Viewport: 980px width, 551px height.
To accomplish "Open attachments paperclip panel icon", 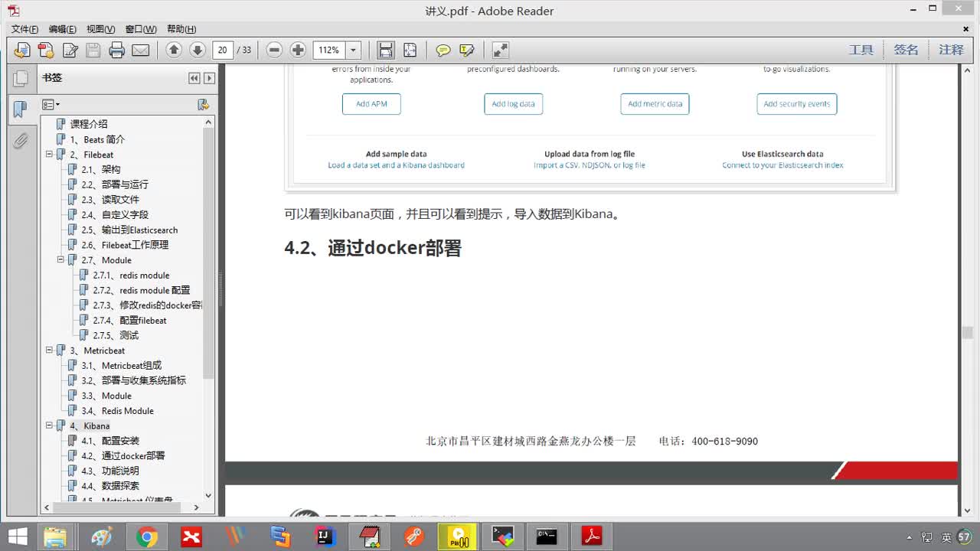I will tap(21, 141).
